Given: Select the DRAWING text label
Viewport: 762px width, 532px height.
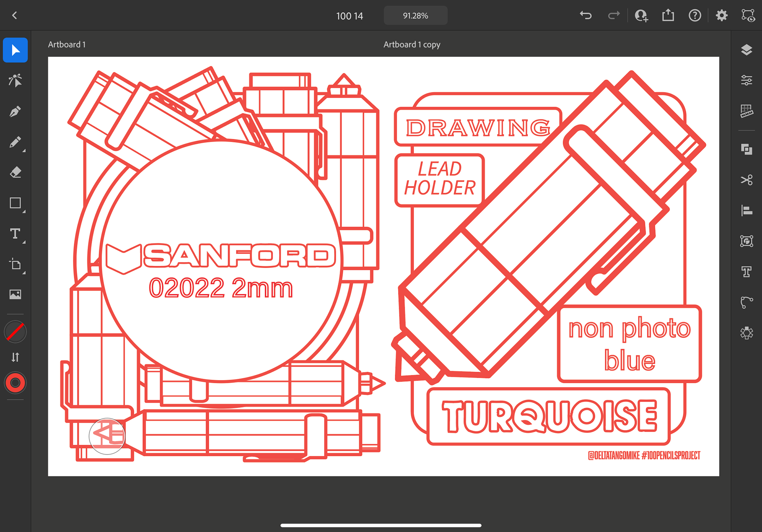Looking at the screenshot, I should click(478, 128).
